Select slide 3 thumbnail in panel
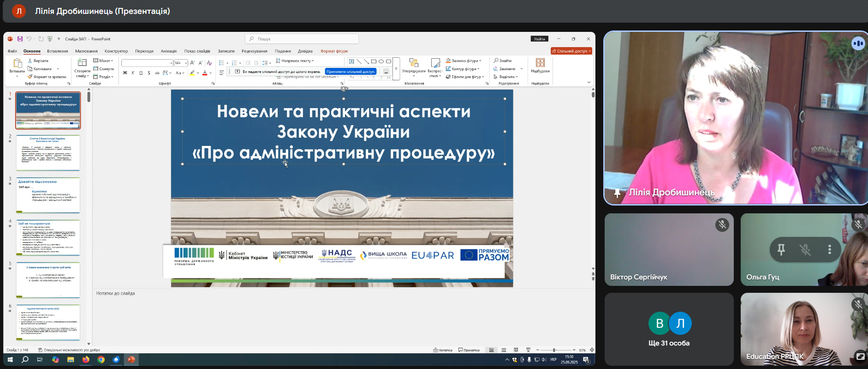The image size is (868, 369). tap(48, 195)
